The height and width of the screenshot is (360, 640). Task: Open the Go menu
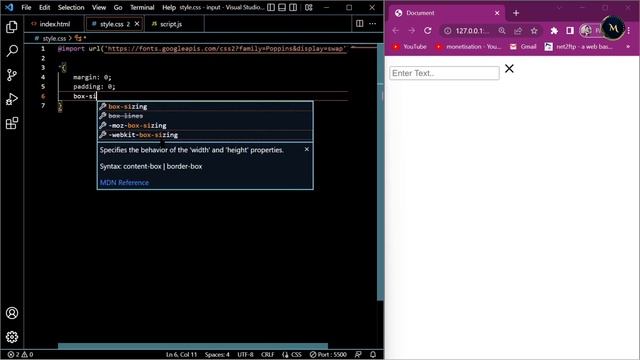tap(118, 7)
